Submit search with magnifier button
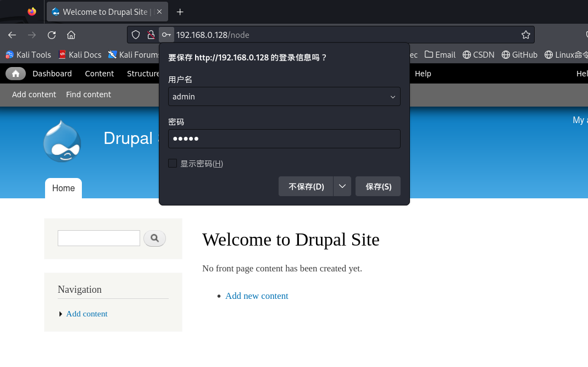The image size is (588, 367). click(x=154, y=238)
